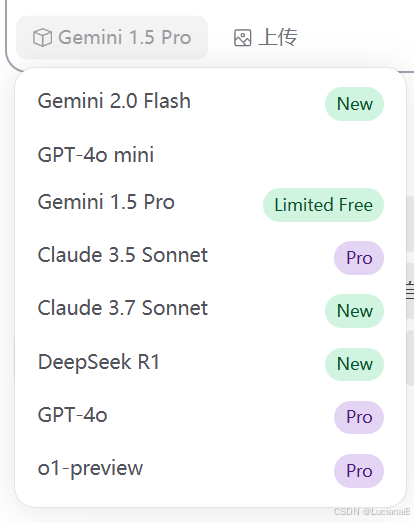Select the o1-preview model
This screenshot has width=414, height=523.
(211, 468)
